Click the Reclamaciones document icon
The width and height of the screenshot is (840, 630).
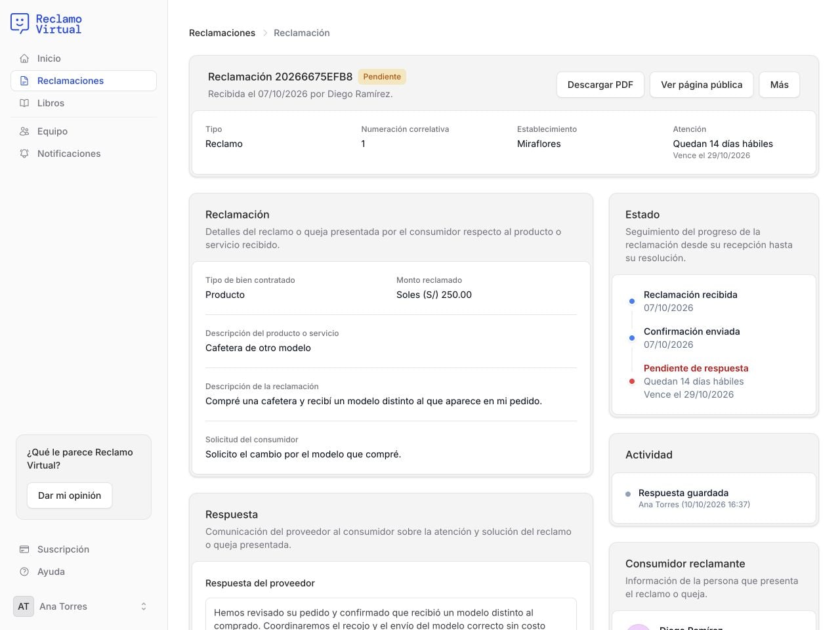point(24,81)
